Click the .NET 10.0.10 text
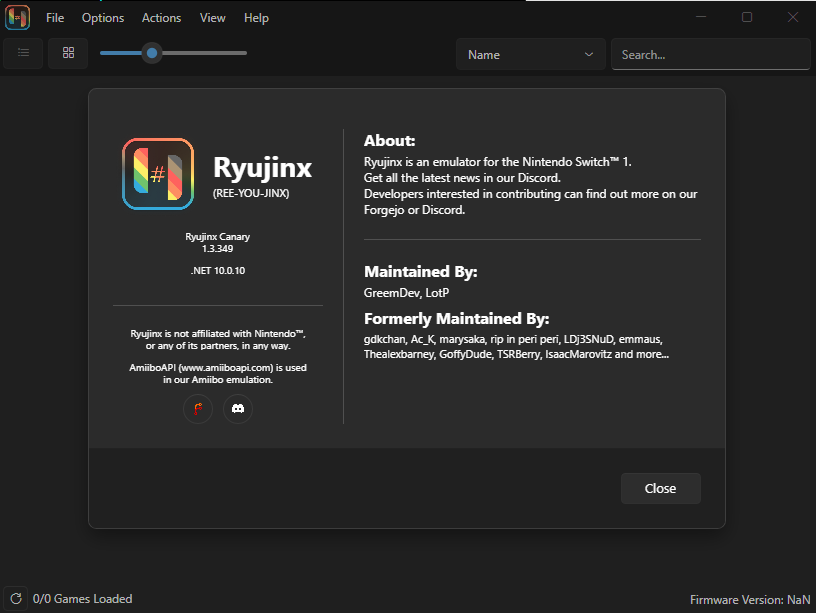 click(218, 271)
